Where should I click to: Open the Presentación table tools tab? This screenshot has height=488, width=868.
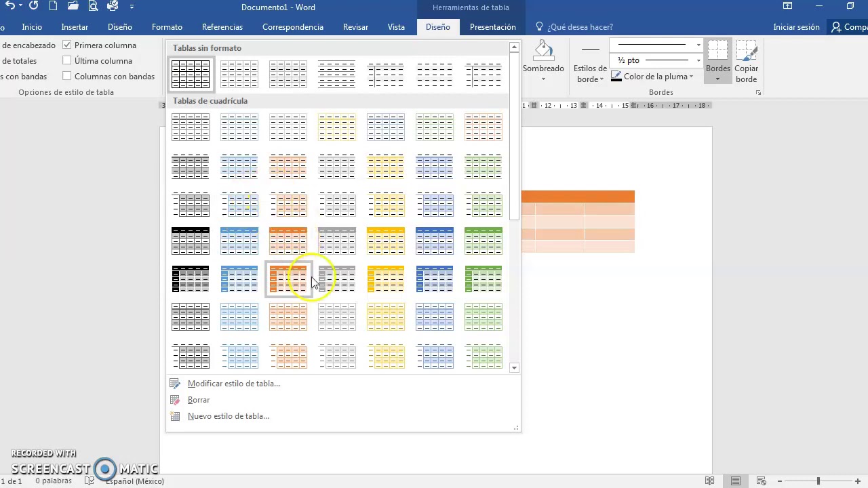click(x=493, y=27)
